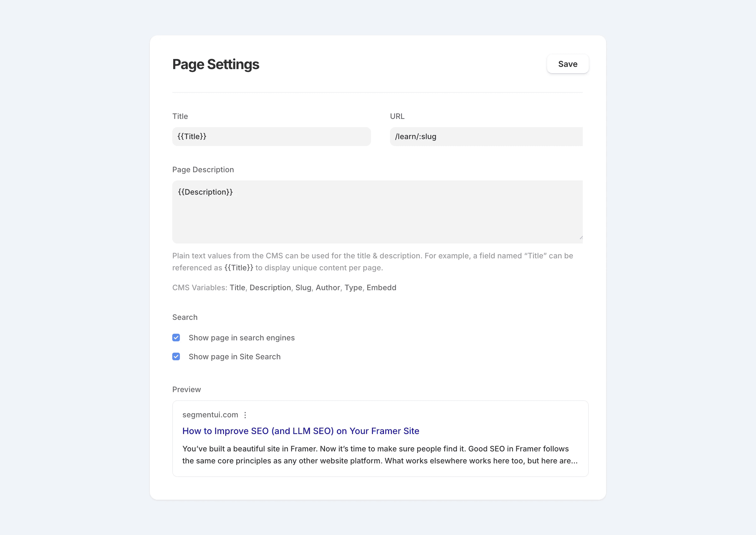Click the URL input field
Image resolution: width=756 pixels, height=535 pixels.
pos(486,136)
